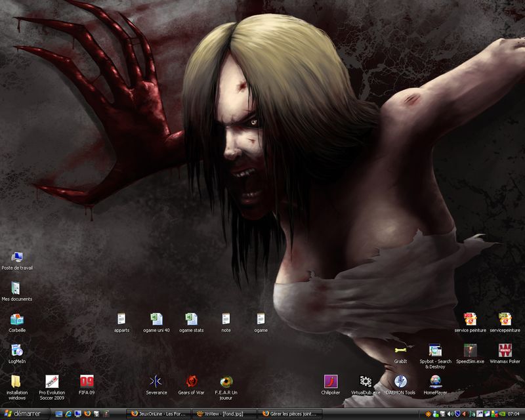Launch Internet Explorer from quick launch
This screenshot has height=420, width=525.
pyautogui.click(x=69, y=414)
